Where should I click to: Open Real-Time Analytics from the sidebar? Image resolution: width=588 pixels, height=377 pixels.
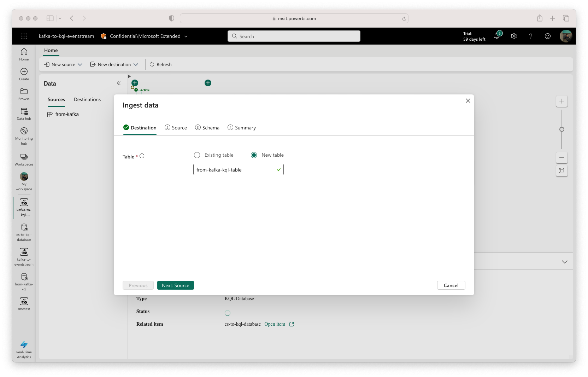[x=24, y=349]
